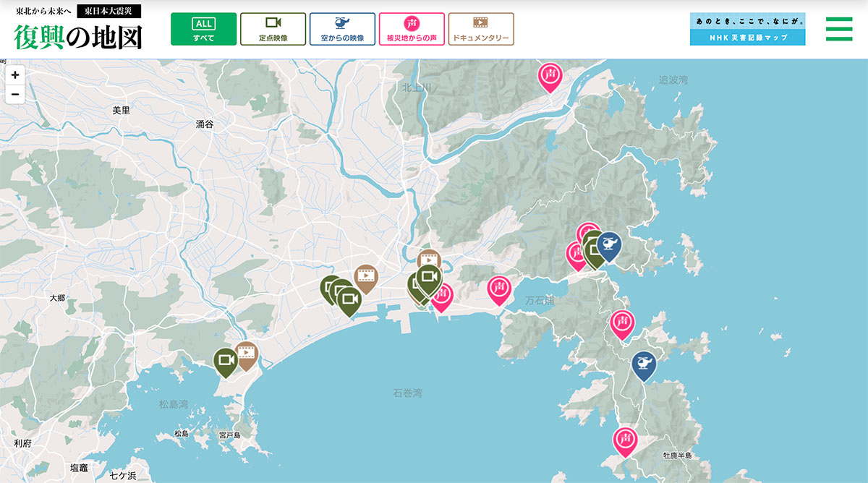Select the pink voice marker between the helicopter markers

tap(621, 322)
